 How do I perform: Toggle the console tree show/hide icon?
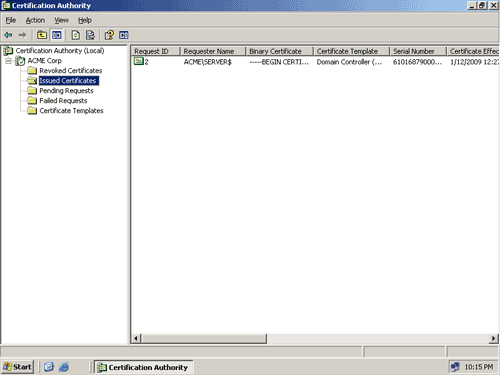[57, 35]
